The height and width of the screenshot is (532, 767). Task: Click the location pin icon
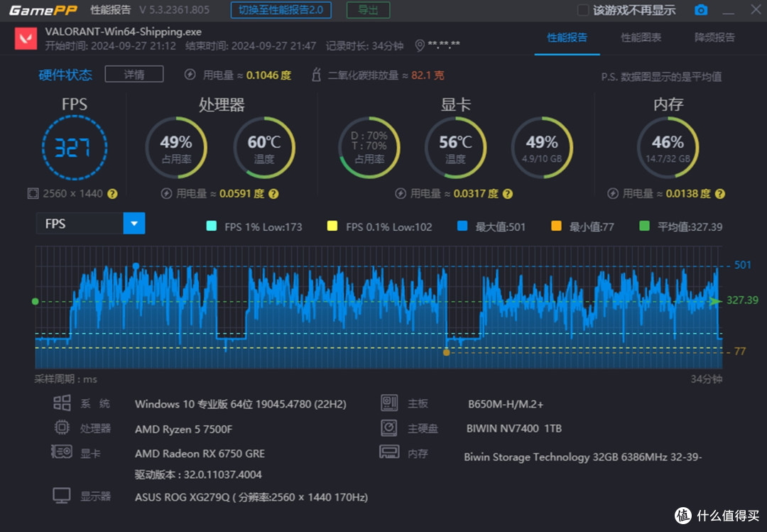click(419, 45)
